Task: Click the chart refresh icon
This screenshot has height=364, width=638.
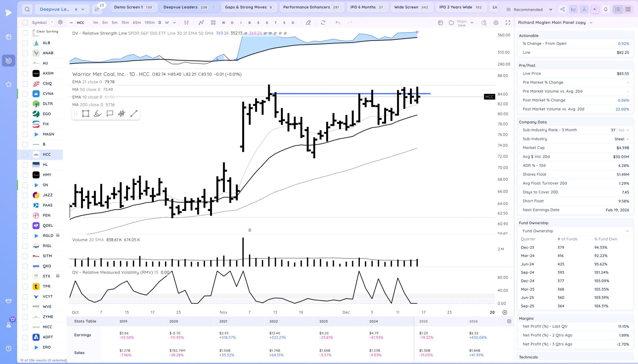Action: [323, 22]
